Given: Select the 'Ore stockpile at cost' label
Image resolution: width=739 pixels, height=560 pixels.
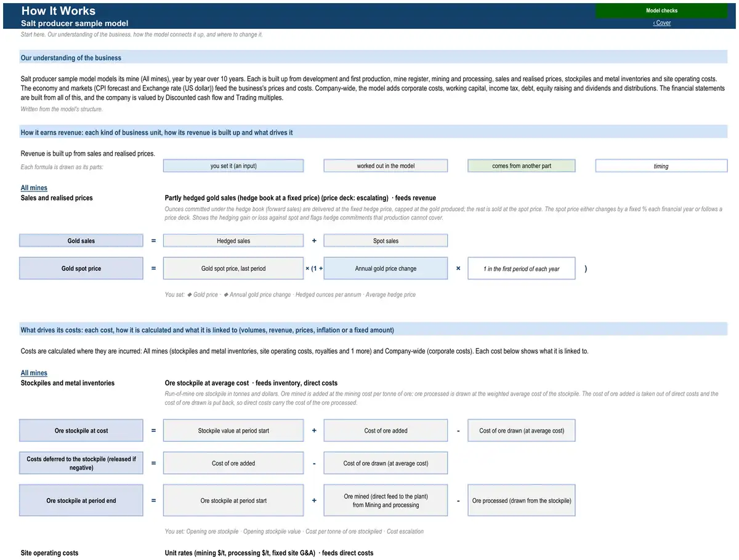Looking at the screenshot, I should click(81, 430).
